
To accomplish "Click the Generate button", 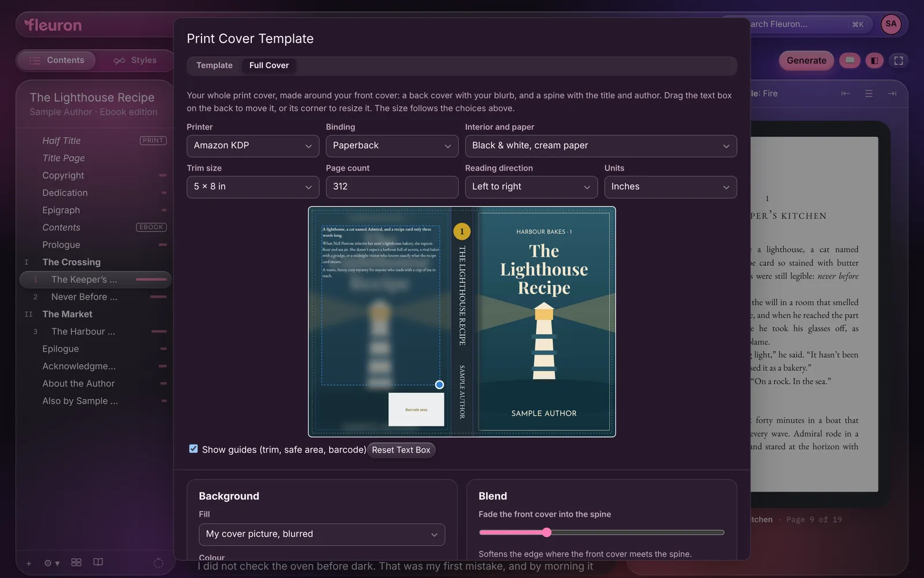I will pyautogui.click(x=806, y=60).
